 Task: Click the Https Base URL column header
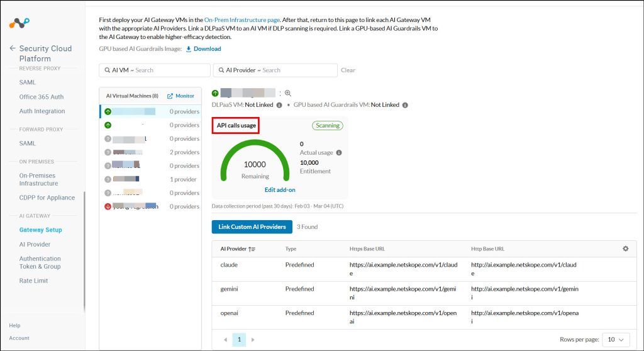click(367, 249)
